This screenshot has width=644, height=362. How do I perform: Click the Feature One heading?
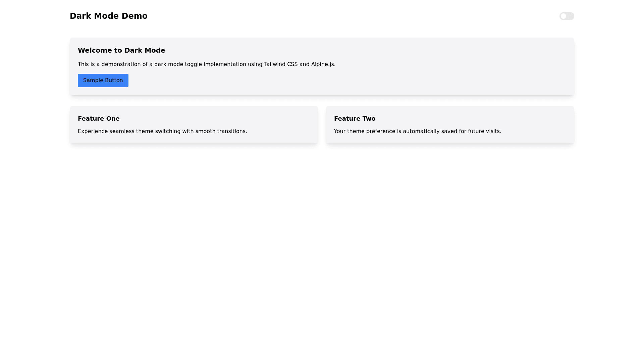[x=99, y=119]
